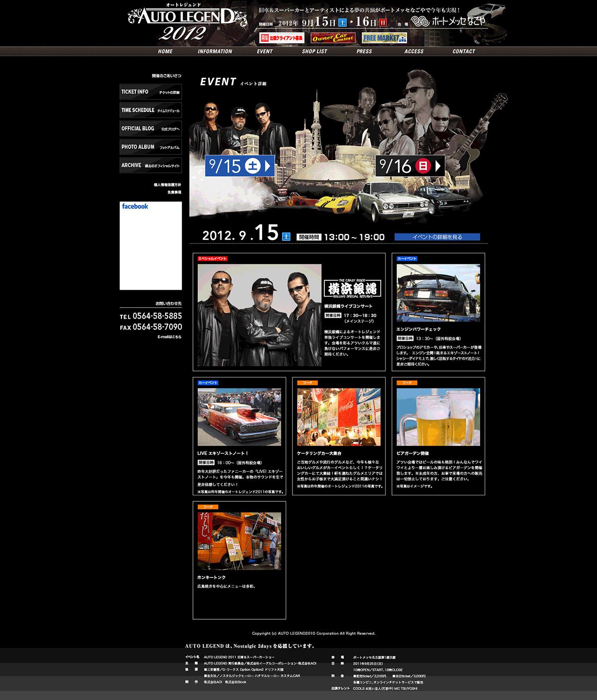
Task: Click the エンジンパワーチェック title
Action: 418,330
